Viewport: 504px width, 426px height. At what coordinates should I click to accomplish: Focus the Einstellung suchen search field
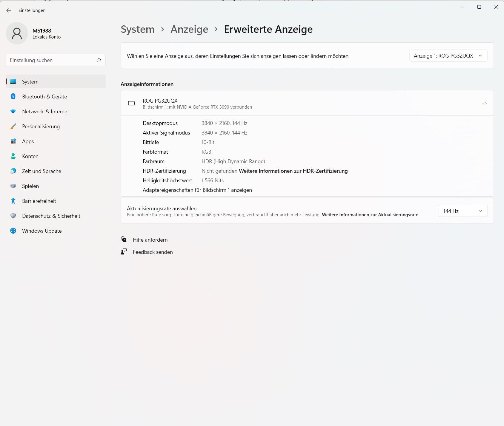tap(56, 60)
